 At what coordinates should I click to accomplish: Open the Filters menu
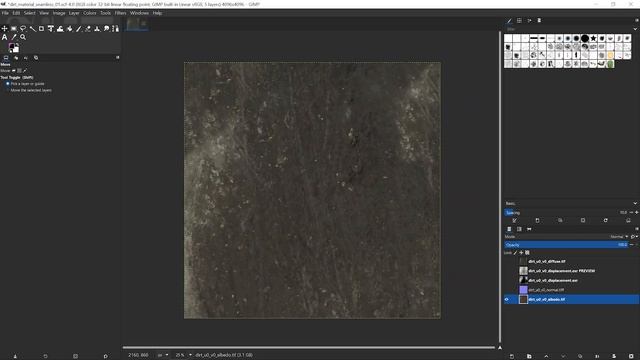[120, 13]
